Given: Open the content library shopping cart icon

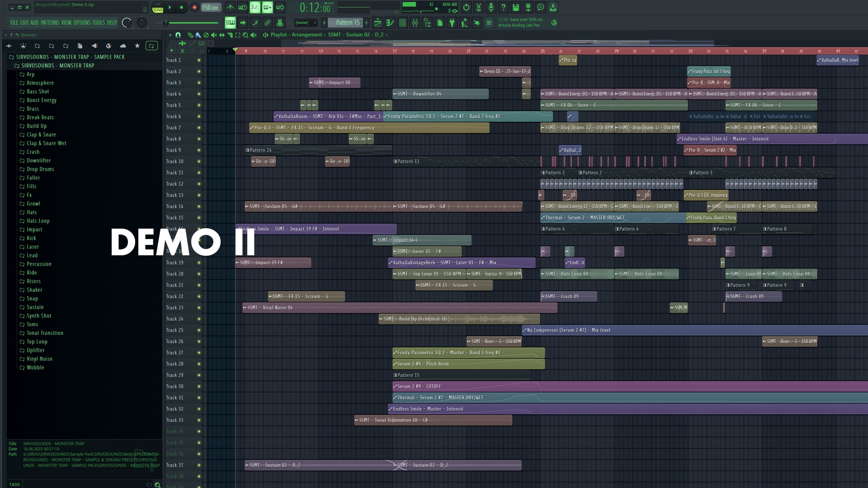Looking at the screenshot, I should click(x=489, y=23).
